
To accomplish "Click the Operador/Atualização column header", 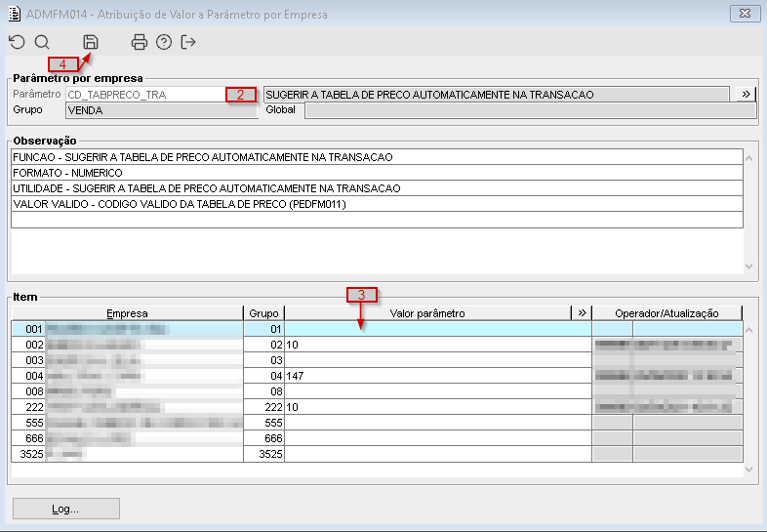I will (667, 313).
